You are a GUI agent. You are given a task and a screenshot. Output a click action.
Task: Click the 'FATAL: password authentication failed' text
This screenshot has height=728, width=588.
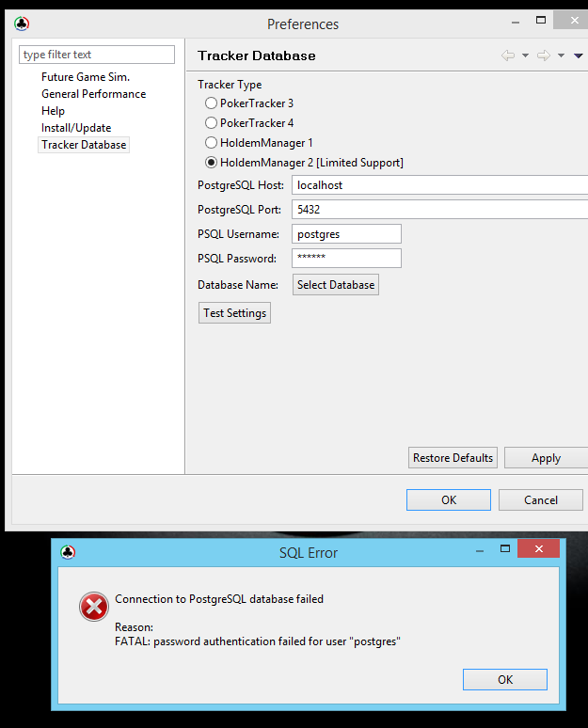[258, 641]
